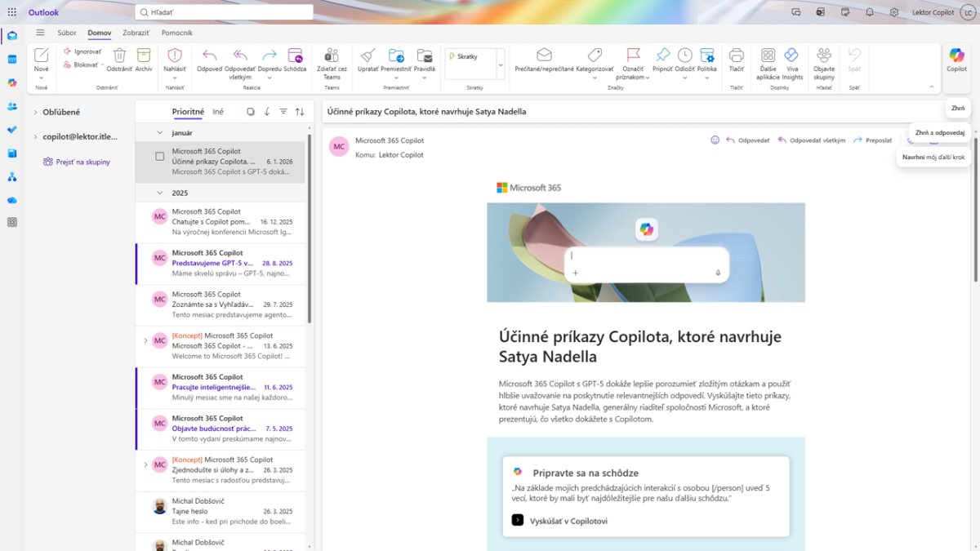980x551 pixels.
Task: Check the selected email's checkbox
Action: (x=160, y=156)
